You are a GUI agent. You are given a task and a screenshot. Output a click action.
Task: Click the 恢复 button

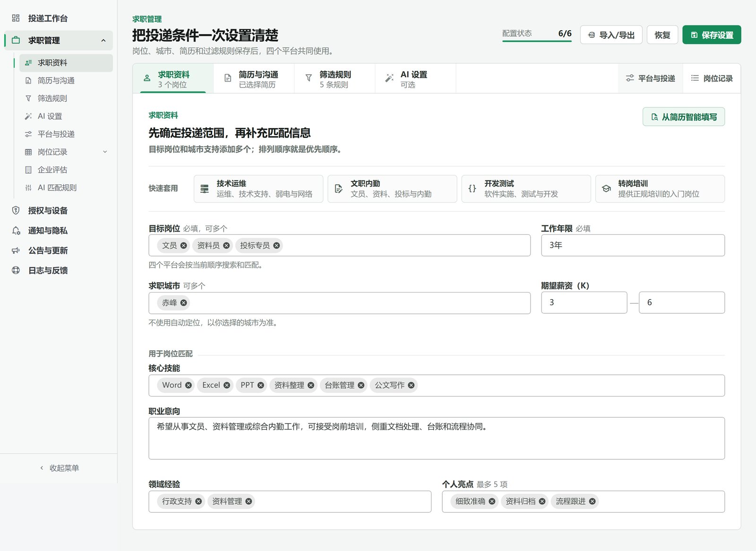662,35
